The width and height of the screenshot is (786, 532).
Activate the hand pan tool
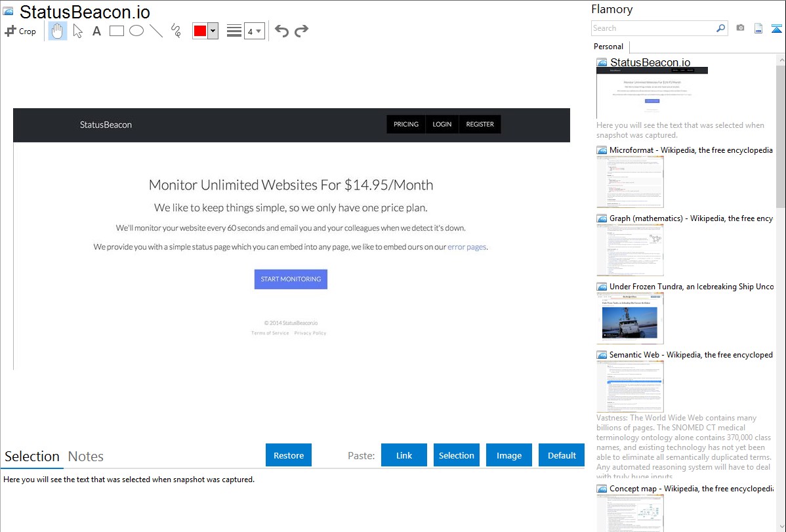tap(58, 31)
